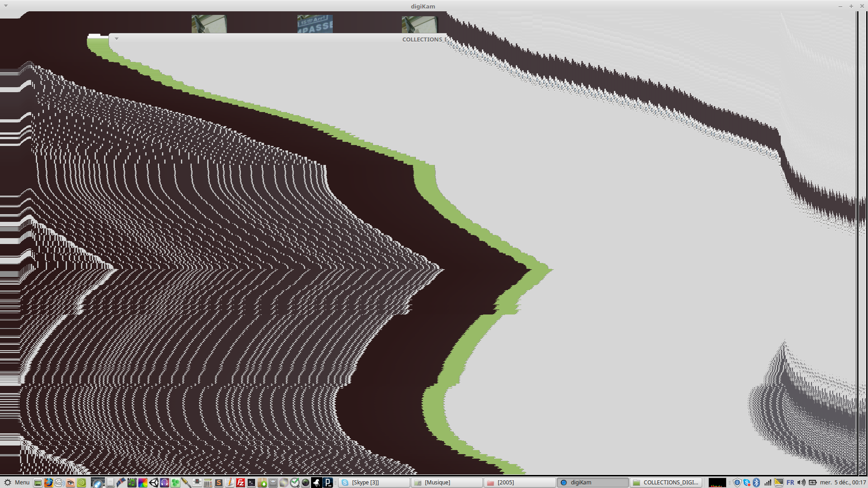
Task: Open the Firefox launcher in the panel
Action: [48, 483]
